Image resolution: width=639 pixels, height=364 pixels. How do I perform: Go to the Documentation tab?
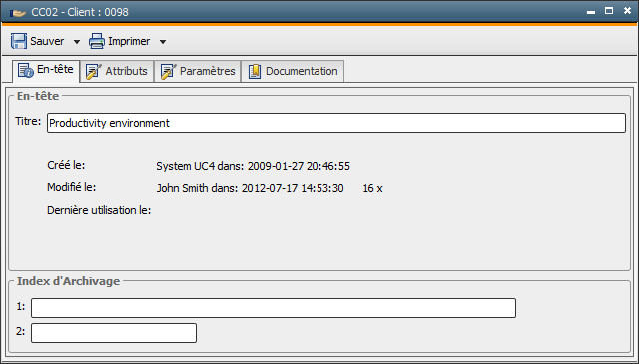pos(293,71)
